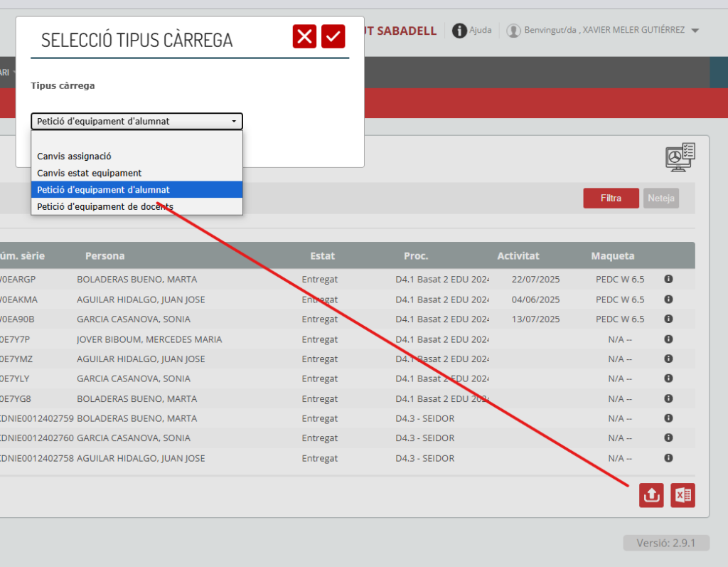728x567 pixels.
Task: Click the Estat column header
Action: click(322, 256)
